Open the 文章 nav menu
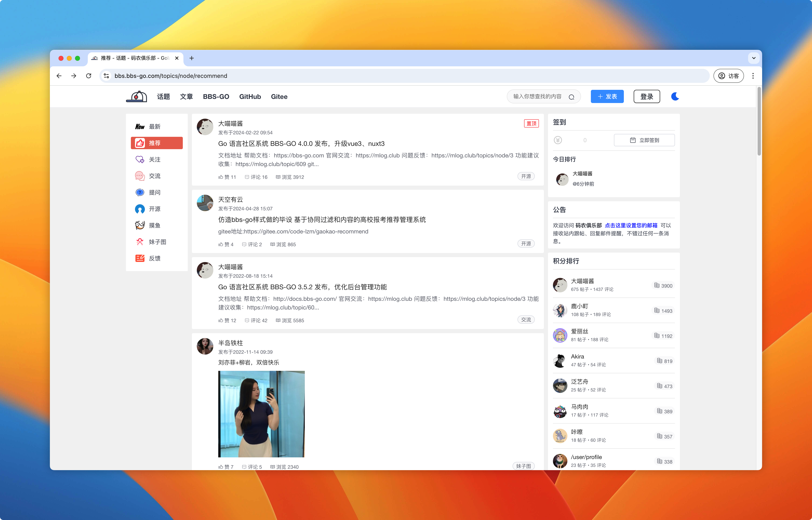Viewport: 812px width, 520px height. (187, 97)
